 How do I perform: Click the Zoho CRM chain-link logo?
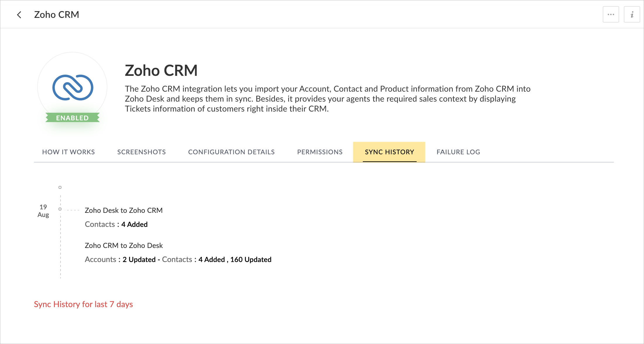pos(73,88)
